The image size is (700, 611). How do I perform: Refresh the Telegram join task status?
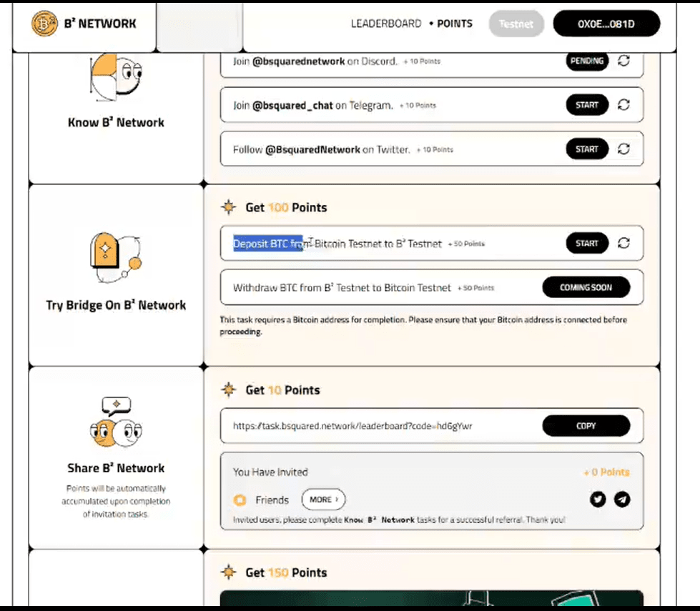[623, 105]
